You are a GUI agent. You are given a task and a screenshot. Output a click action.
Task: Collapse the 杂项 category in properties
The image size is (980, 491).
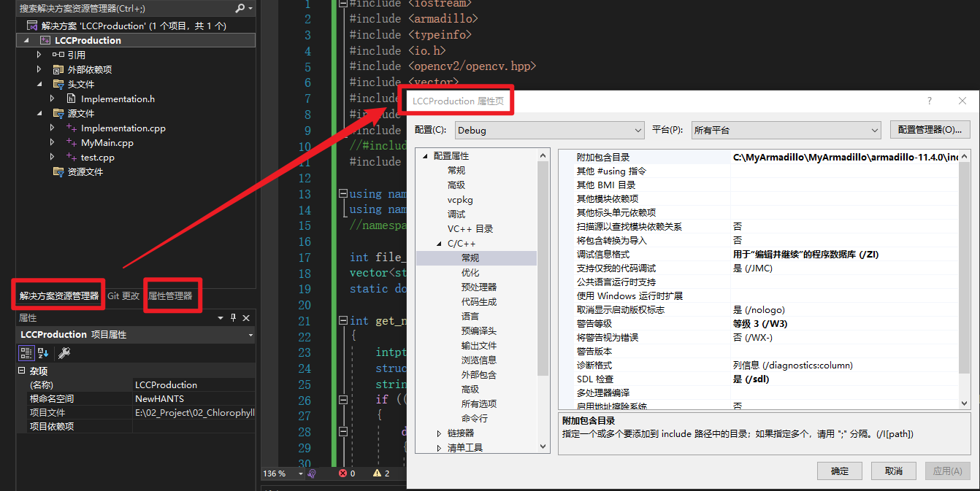tap(21, 371)
